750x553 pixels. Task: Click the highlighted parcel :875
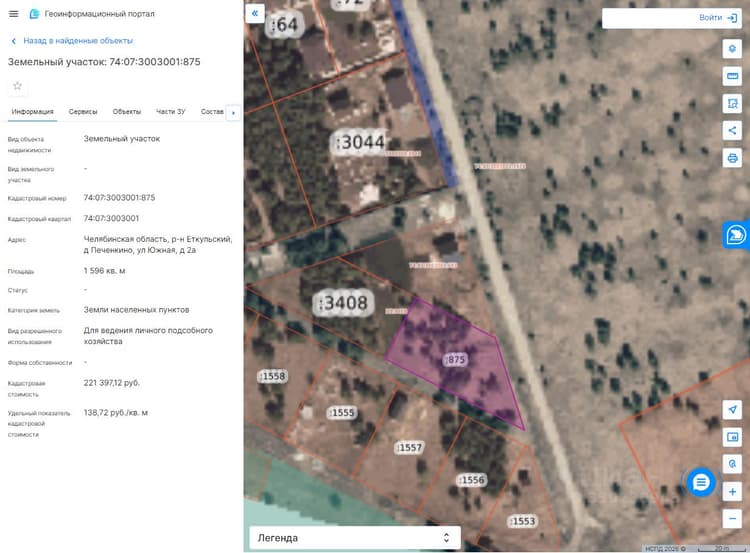454,360
